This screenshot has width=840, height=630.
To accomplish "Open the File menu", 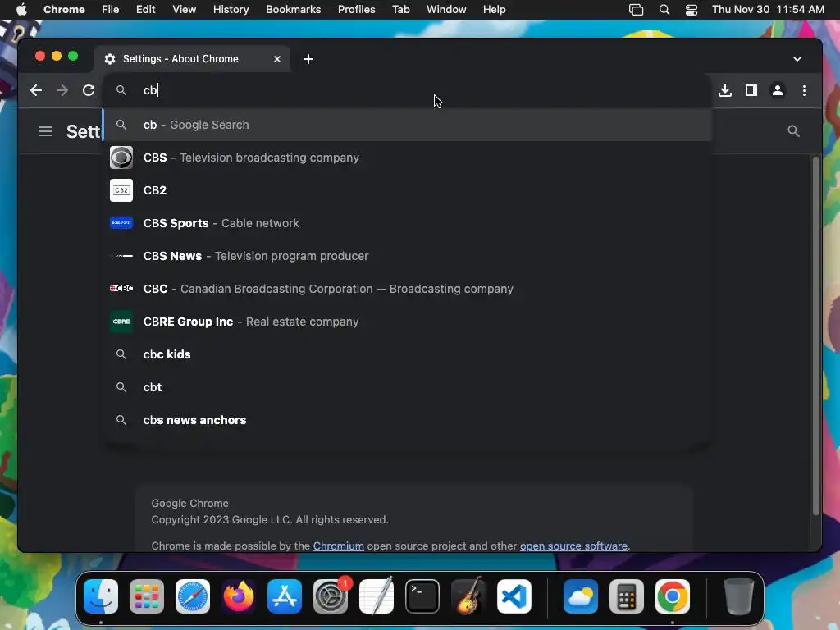I will pos(111,9).
